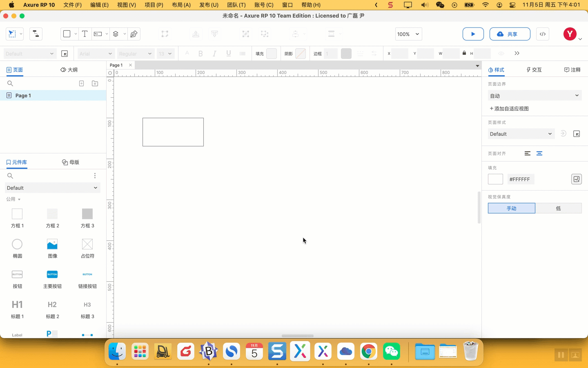Open the 页面样式 Default dropdown
The image size is (588, 368).
pos(521,134)
